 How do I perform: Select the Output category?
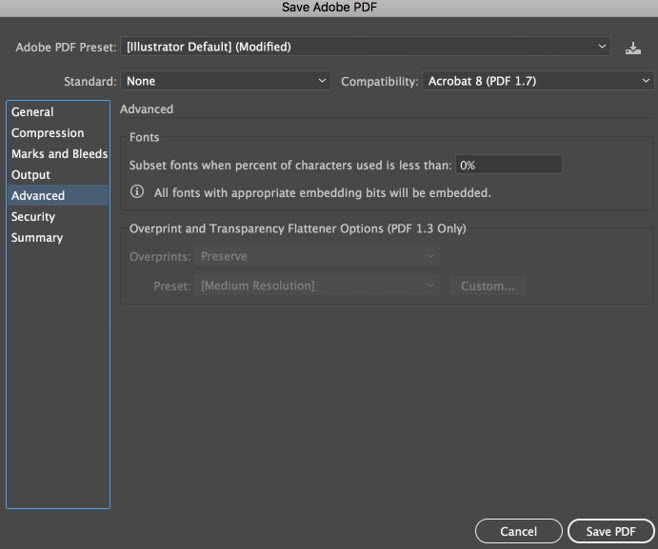click(x=31, y=175)
